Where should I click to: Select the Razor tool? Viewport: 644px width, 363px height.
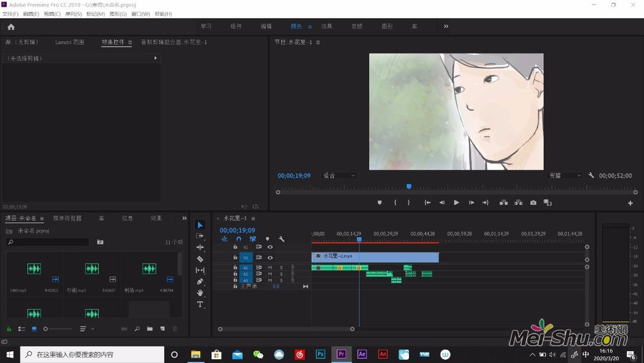point(200,259)
